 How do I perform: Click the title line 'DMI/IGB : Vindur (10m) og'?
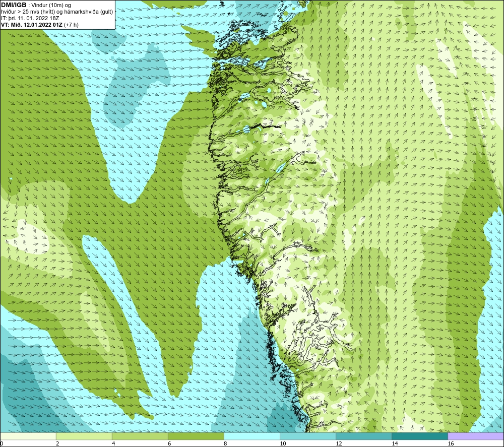point(36,5)
